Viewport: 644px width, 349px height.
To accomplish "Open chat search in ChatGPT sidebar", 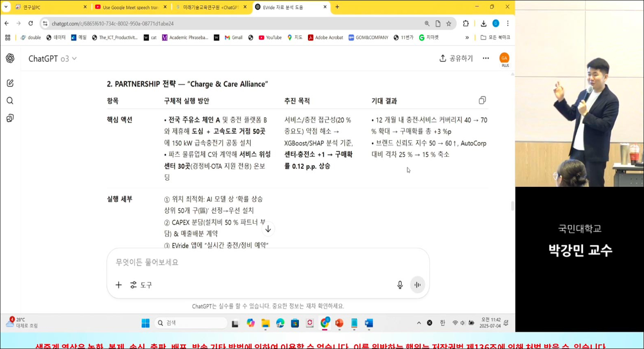I will click(10, 101).
